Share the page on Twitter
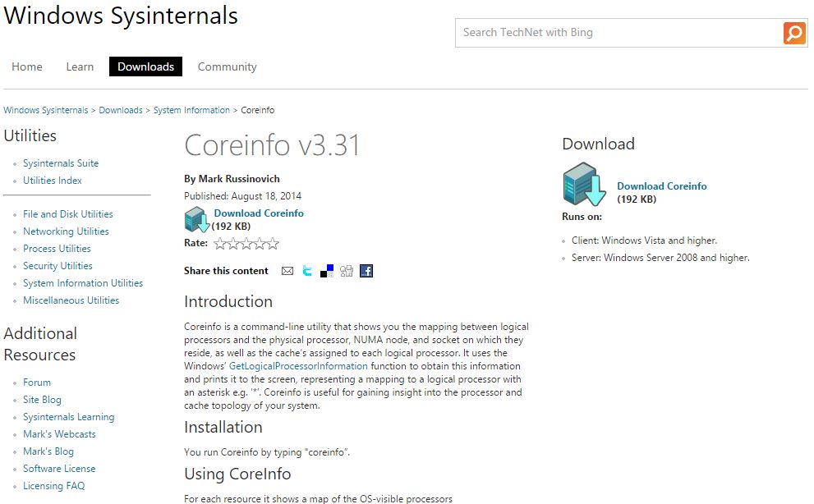This screenshot has height=504, width=814. tap(307, 271)
